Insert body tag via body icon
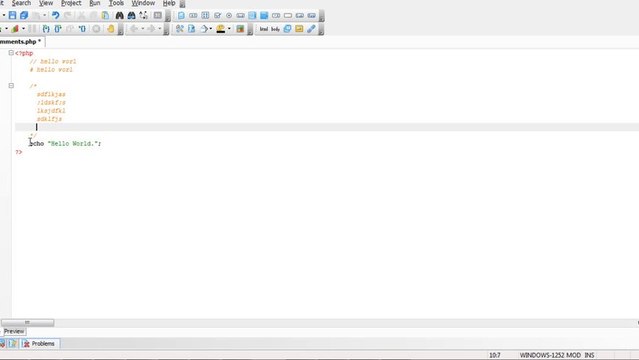The height and width of the screenshot is (360, 639). 275,29
